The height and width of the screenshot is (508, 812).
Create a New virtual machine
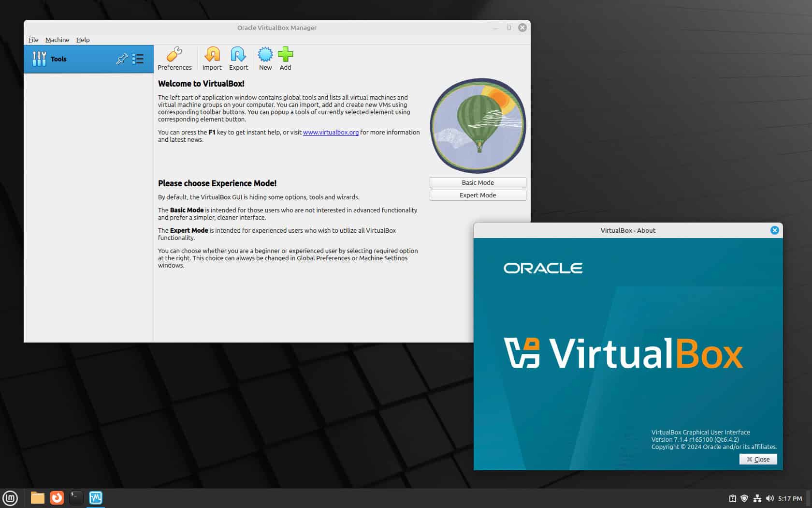pos(265,58)
